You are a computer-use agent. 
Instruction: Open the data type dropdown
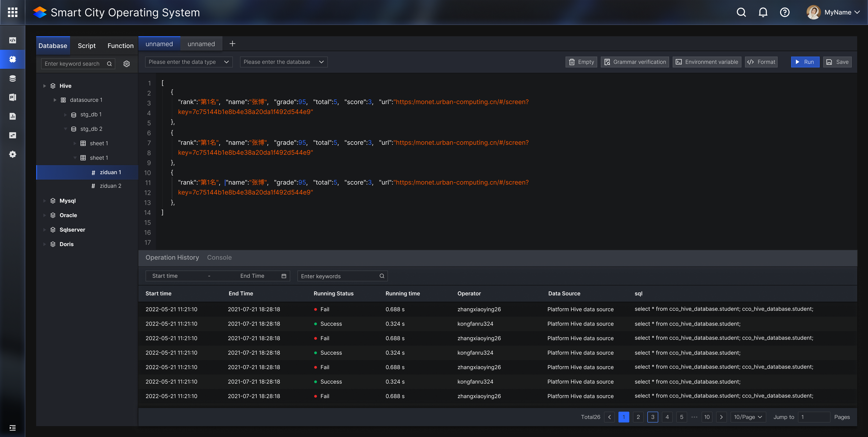(189, 62)
